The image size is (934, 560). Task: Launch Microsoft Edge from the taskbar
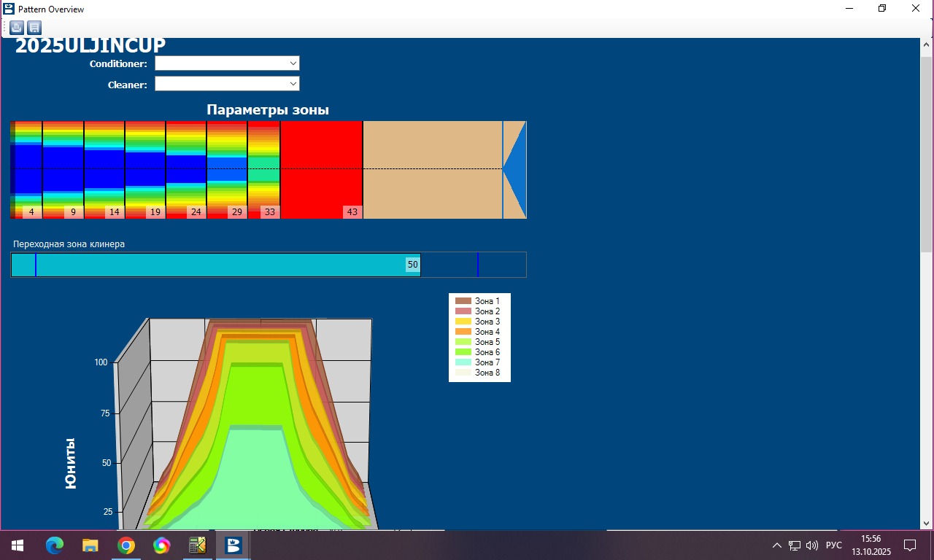tap(55, 545)
